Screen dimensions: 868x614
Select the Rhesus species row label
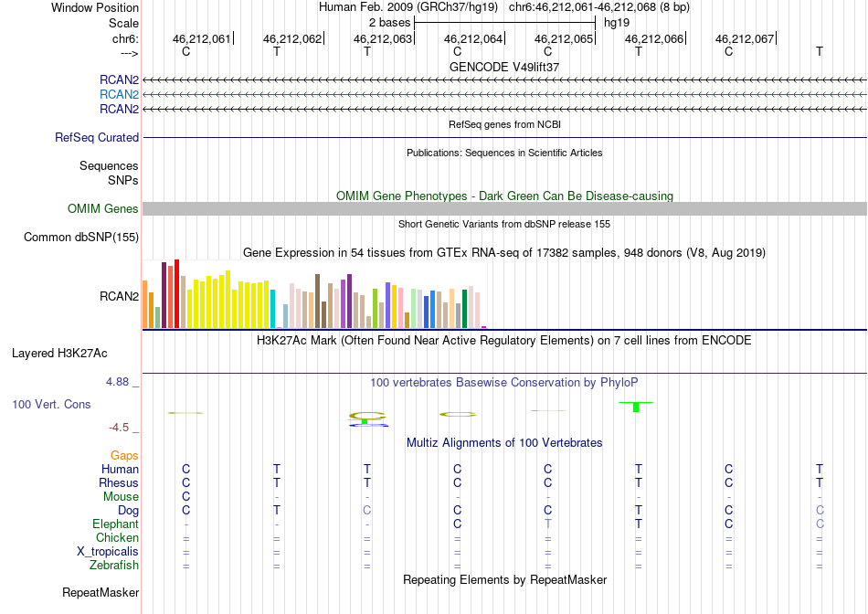coord(119,482)
